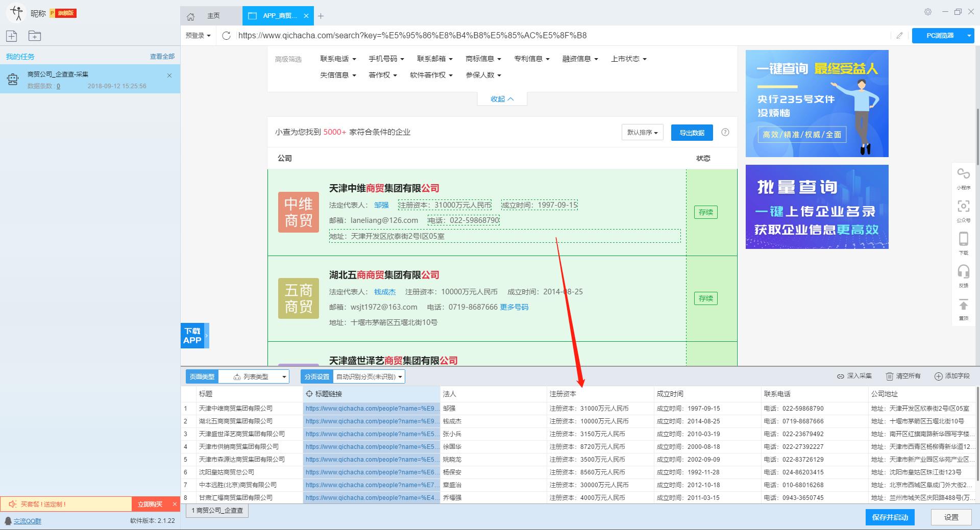Click the 注册资本 column header

pyautogui.click(x=600, y=394)
